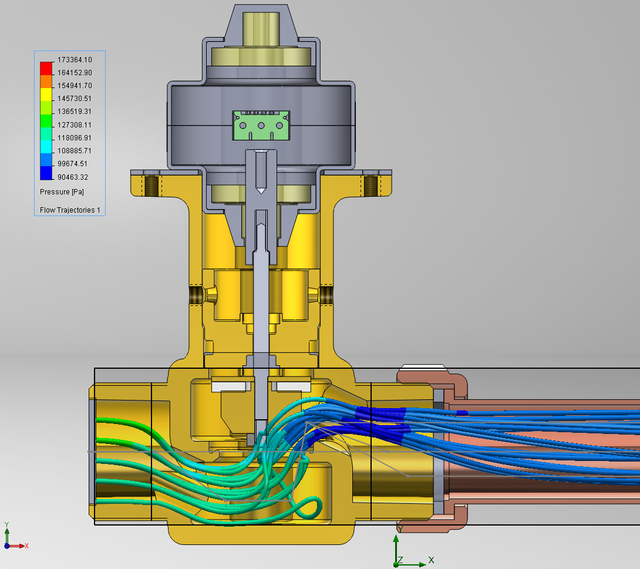Click the minimum legend value 90463.32
The width and height of the screenshot is (640, 569).
coord(74,177)
